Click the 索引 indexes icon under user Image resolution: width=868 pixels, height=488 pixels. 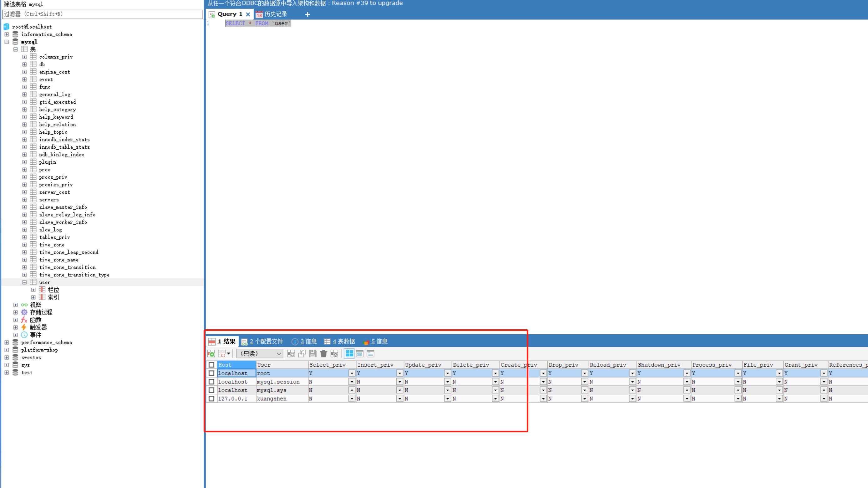coord(42,297)
